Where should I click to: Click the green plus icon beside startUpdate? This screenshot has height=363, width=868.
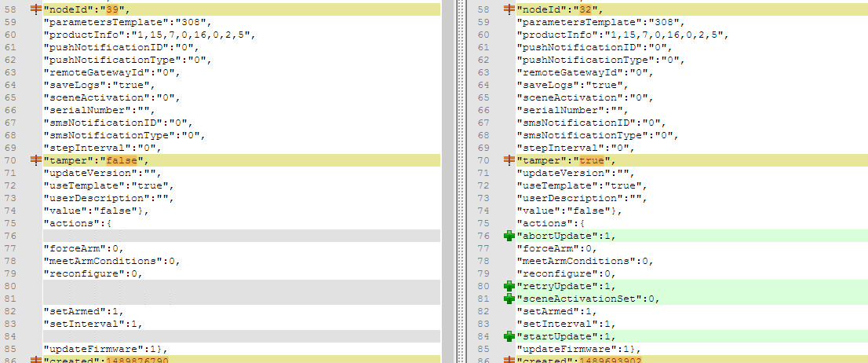509,336
